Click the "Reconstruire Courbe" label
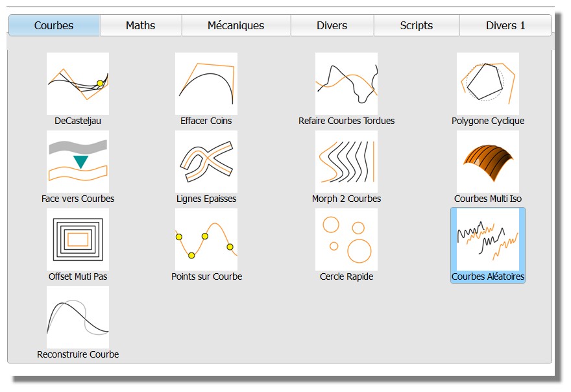571x392 pixels. tap(78, 354)
